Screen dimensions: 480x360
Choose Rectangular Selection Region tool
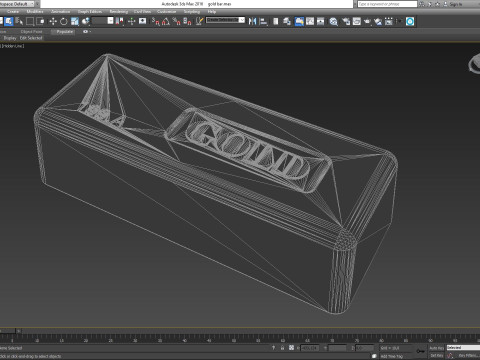click(30, 21)
